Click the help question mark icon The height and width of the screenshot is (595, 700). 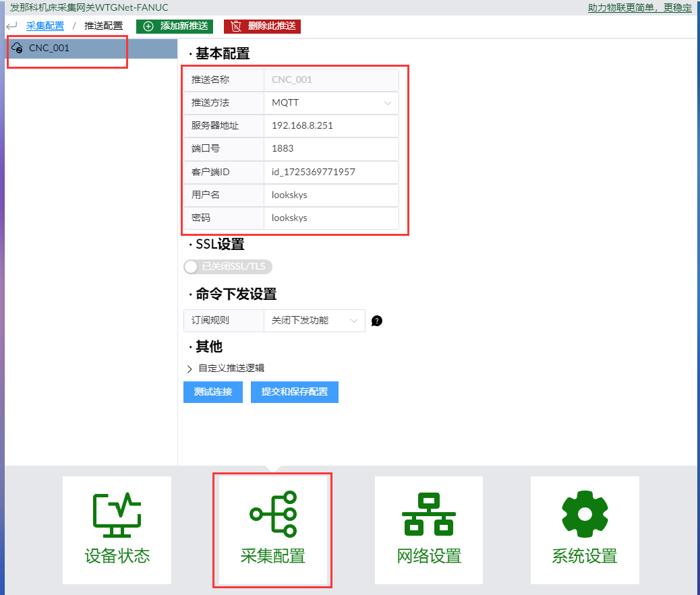(x=377, y=321)
